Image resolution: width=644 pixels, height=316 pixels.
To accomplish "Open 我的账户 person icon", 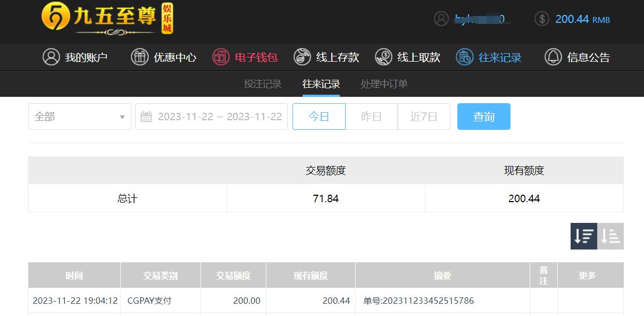I will pyautogui.click(x=51, y=57).
